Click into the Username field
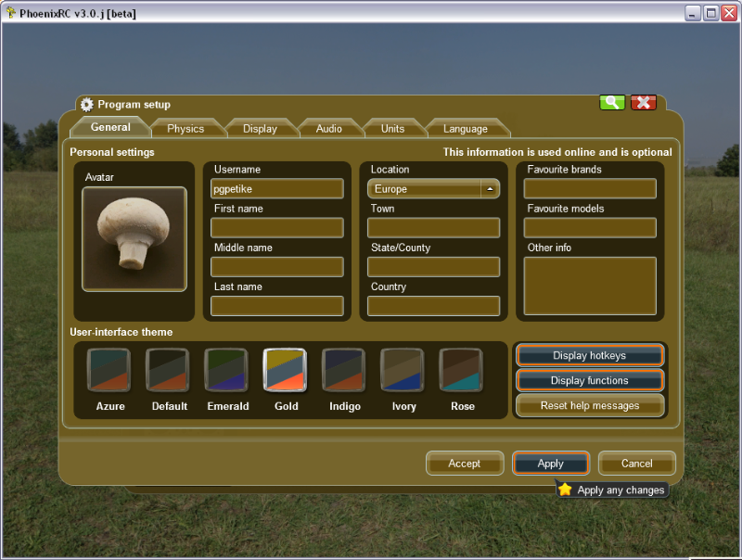 click(x=277, y=189)
